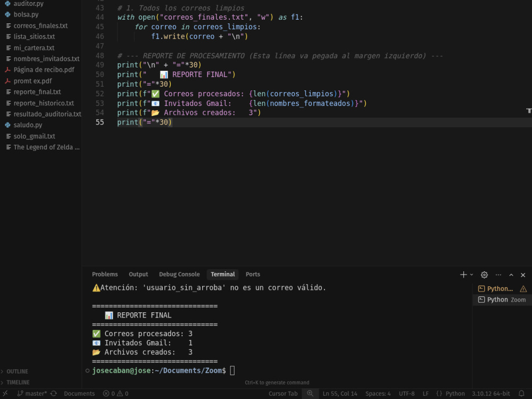Viewport: 532px width, 399px height.
Task: Click warning icon on Python terminal entry
Action: click(x=523, y=289)
